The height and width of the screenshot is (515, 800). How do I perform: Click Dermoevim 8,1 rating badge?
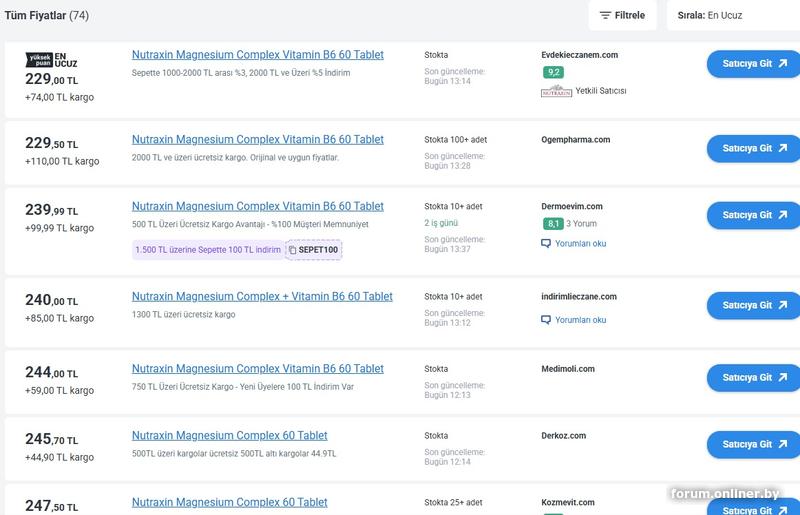pos(552,224)
